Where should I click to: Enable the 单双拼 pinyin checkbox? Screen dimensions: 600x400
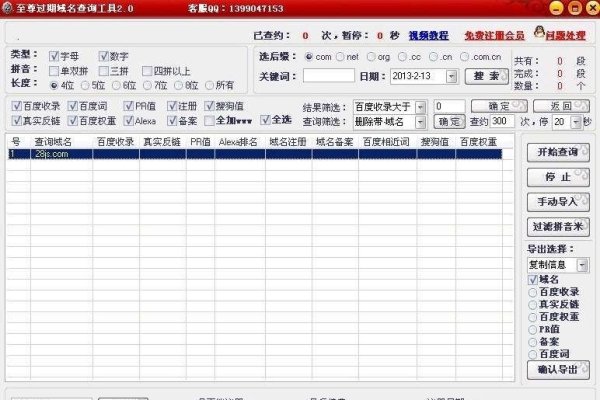[54, 71]
